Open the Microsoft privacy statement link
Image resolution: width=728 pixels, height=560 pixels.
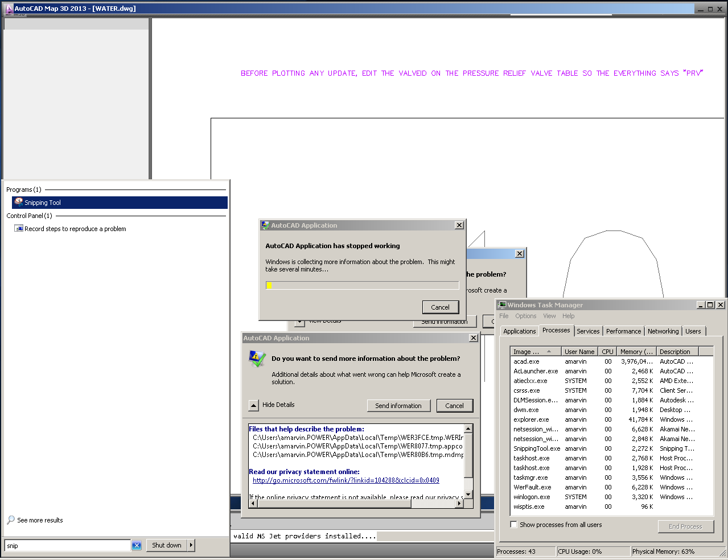tap(346, 480)
